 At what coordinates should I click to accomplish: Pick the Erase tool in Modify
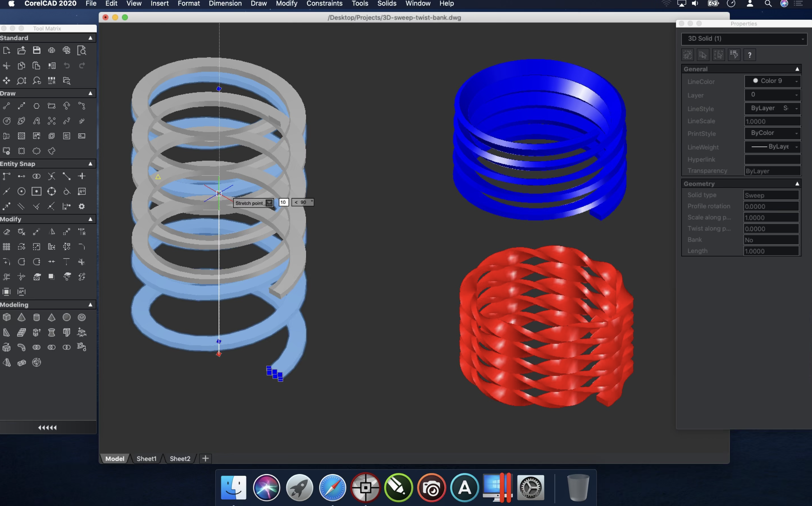click(6, 232)
